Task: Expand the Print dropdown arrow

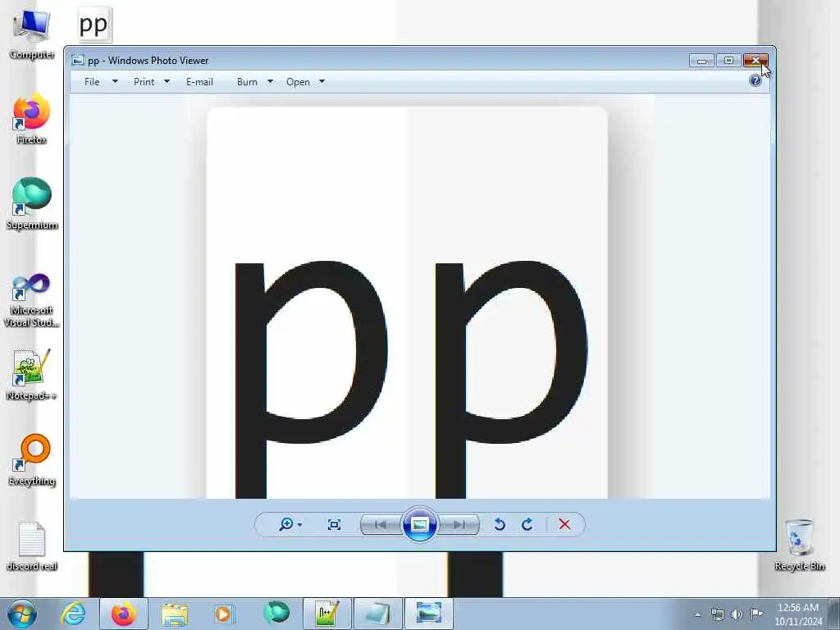Action: (x=167, y=81)
